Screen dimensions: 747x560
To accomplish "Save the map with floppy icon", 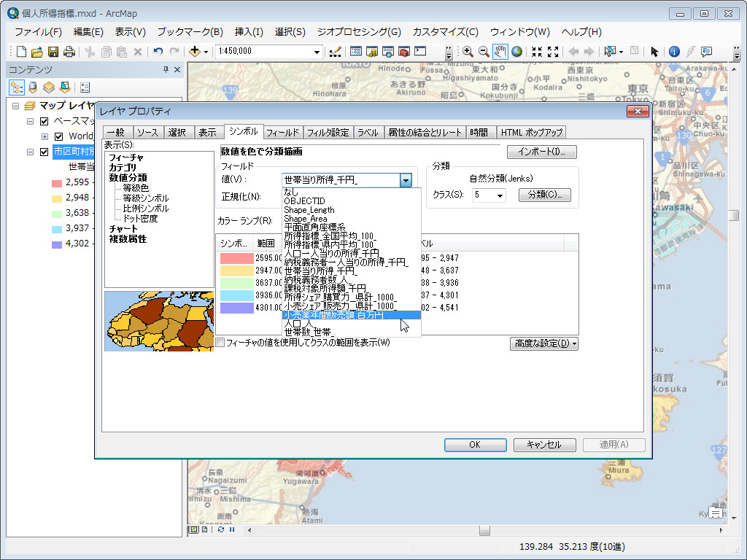I will pos(53,52).
